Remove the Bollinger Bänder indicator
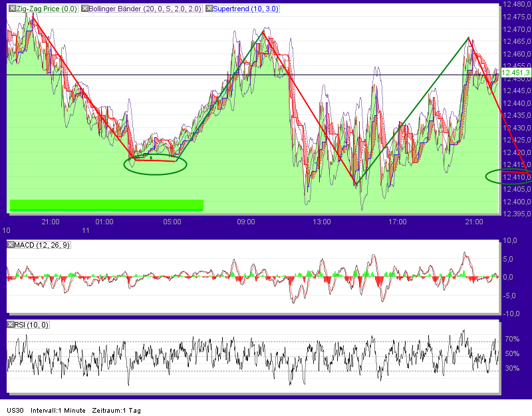 point(83,9)
